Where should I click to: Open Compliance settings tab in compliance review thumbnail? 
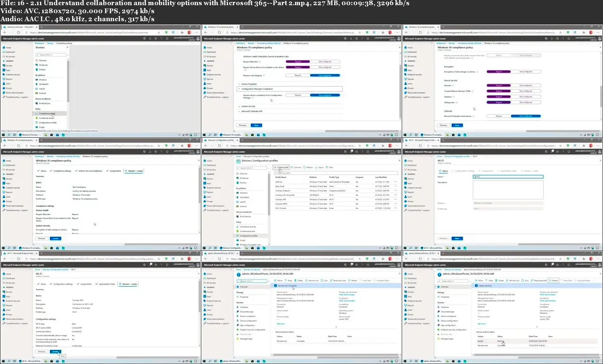tap(61, 171)
